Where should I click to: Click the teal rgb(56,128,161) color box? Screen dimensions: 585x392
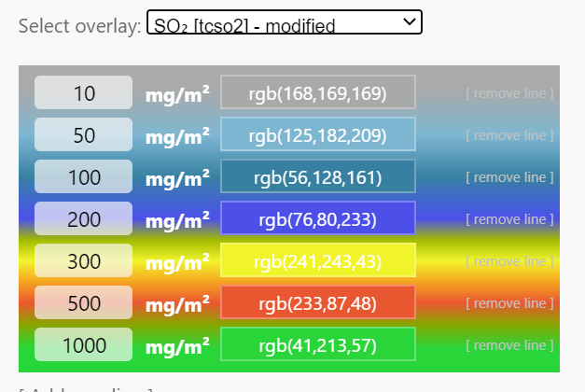tap(317, 177)
